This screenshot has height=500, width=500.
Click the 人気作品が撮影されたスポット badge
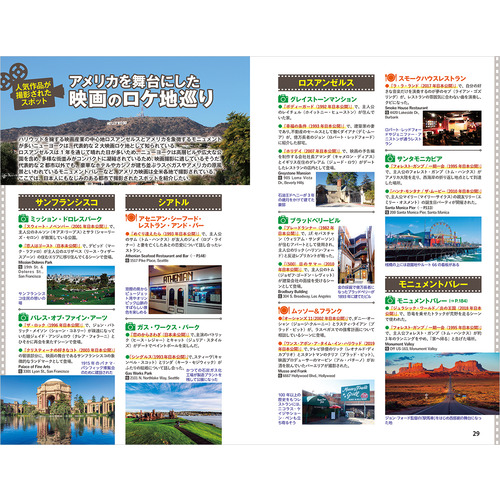33,93
